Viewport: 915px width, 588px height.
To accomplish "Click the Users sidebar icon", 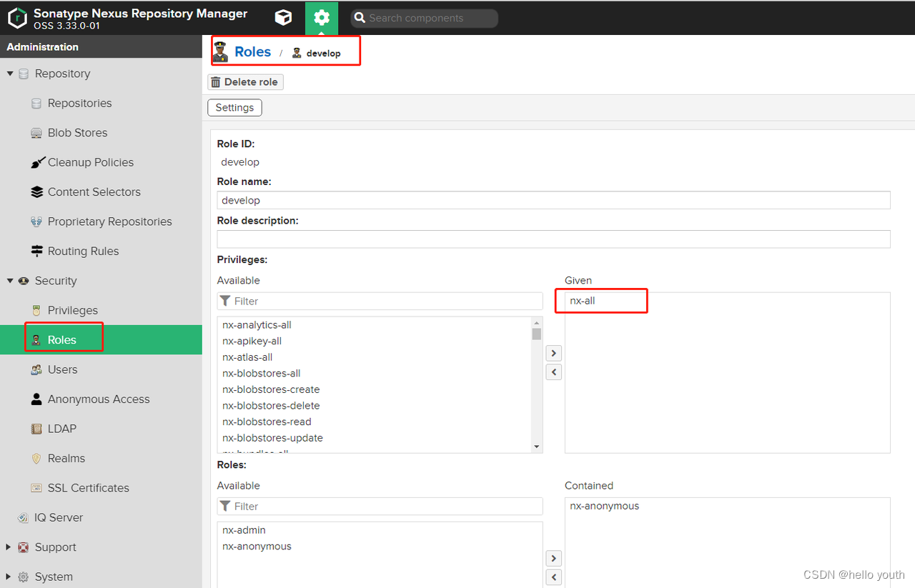I will (36, 369).
